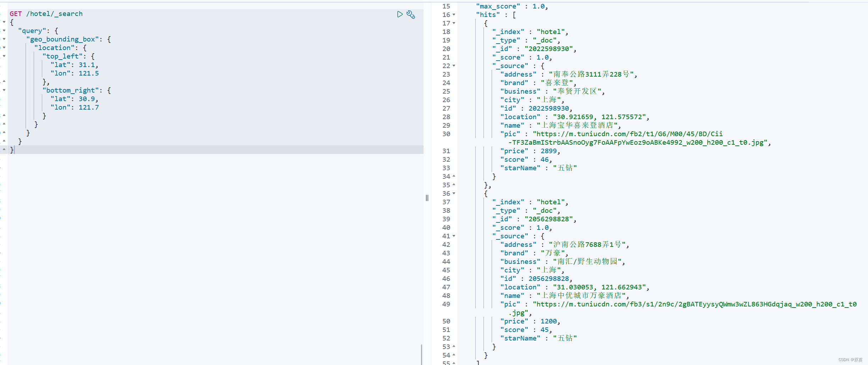
Task: Click response line number 28
Action: point(446,117)
